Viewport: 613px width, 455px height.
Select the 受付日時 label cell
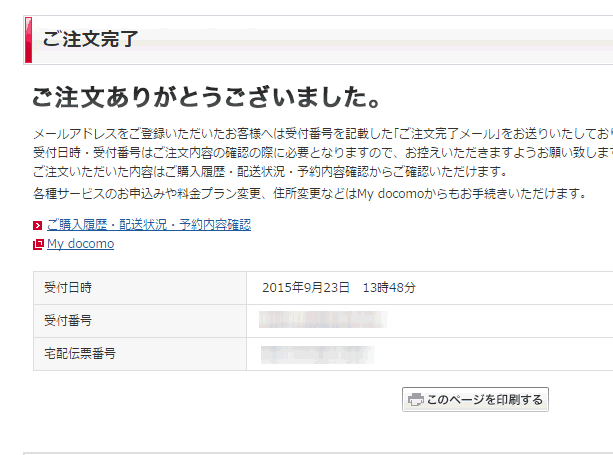[x=68, y=288]
